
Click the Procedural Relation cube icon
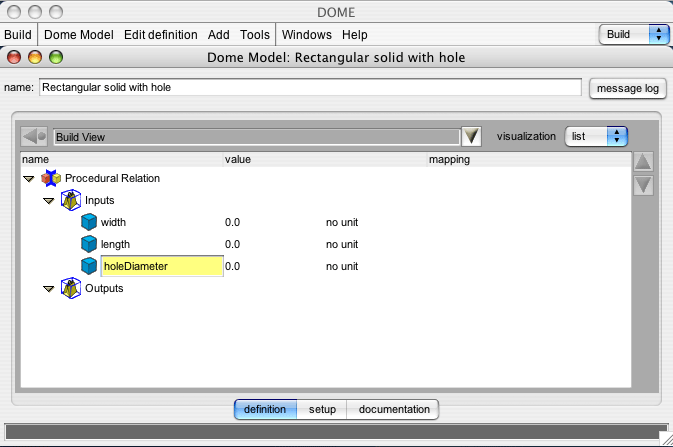(x=51, y=178)
